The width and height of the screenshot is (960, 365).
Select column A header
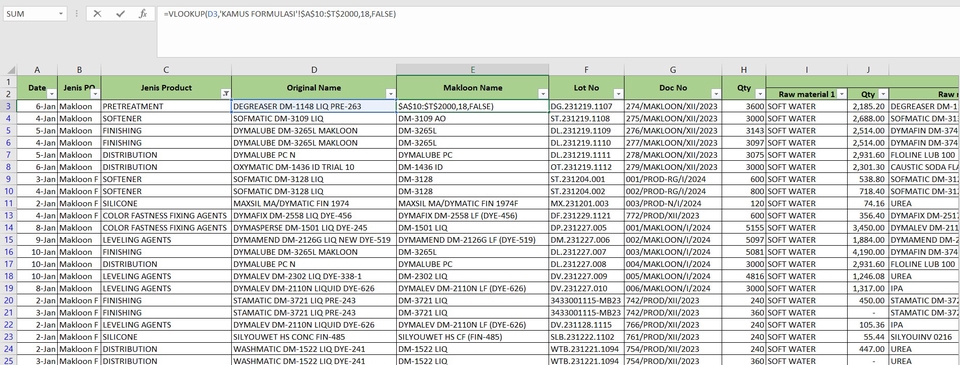tap(37, 70)
